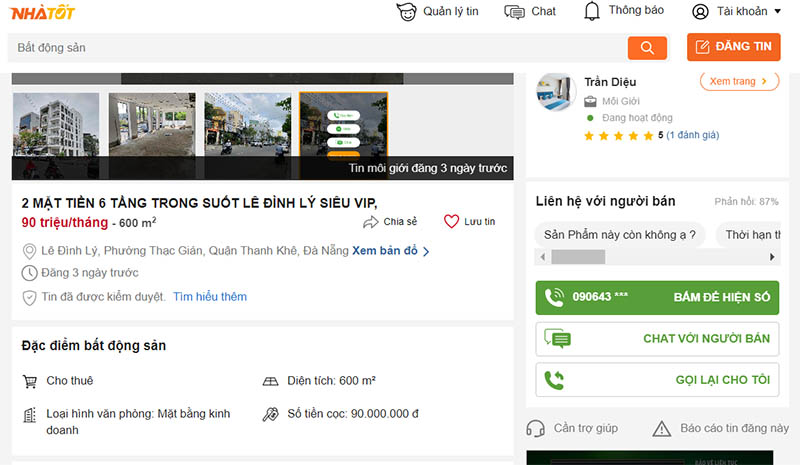This screenshot has width=800, height=465.
Task: Open the Tìm hiểu thêm link
Action: (x=209, y=297)
